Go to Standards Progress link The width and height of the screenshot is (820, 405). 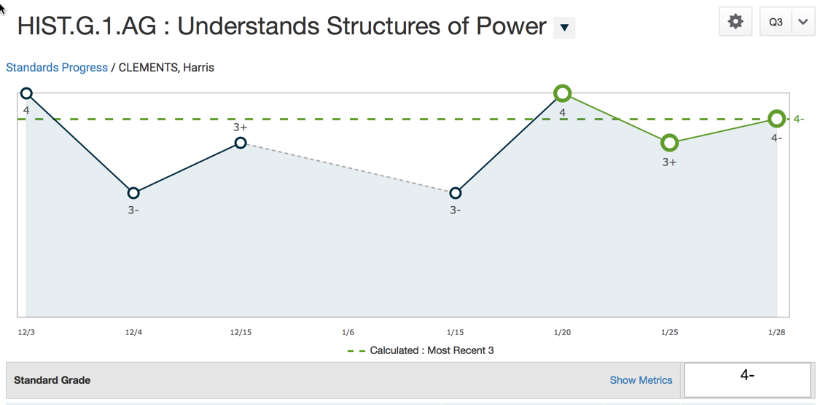(57, 68)
